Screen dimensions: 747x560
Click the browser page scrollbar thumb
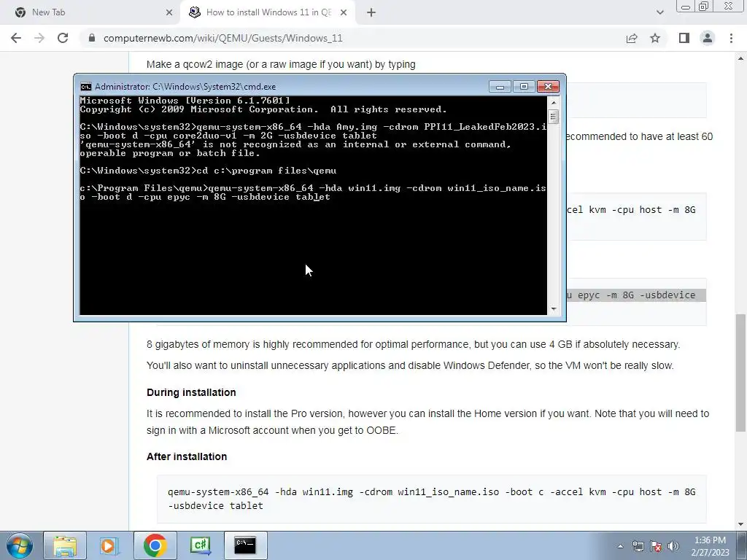pyautogui.click(x=740, y=373)
